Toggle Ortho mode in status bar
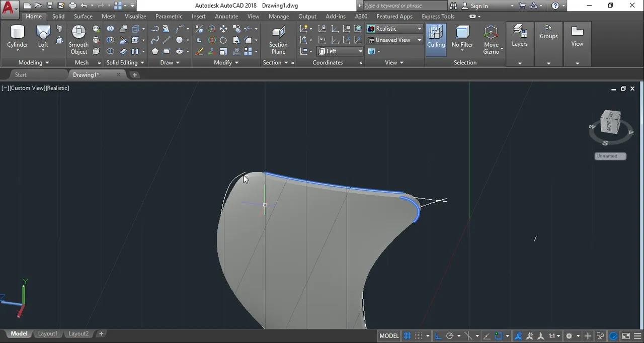The height and width of the screenshot is (343, 644). click(438, 336)
